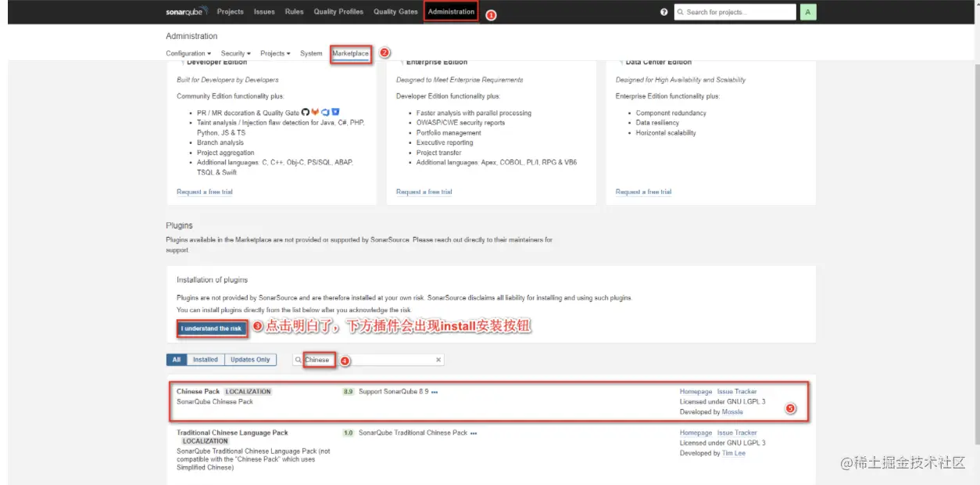Viewport: 980px width, 485px height.
Task: Expand the Configuration dropdown
Action: [x=188, y=53]
